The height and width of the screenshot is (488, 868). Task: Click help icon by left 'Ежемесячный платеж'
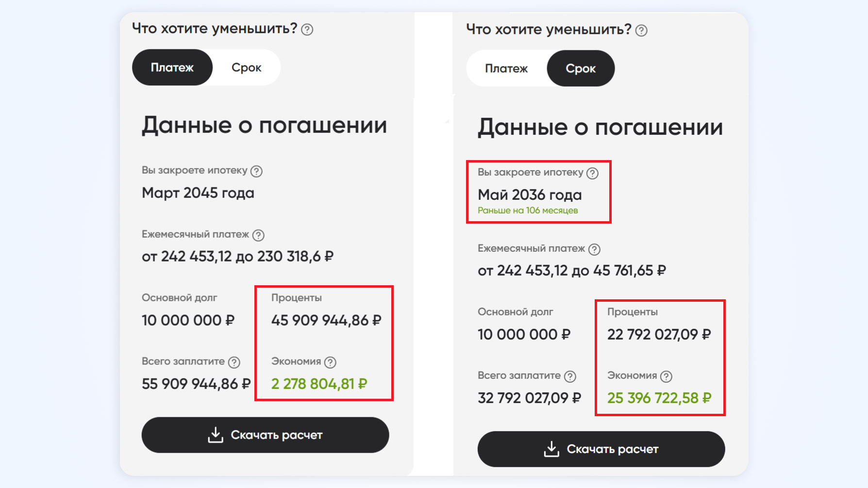tap(258, 235)
